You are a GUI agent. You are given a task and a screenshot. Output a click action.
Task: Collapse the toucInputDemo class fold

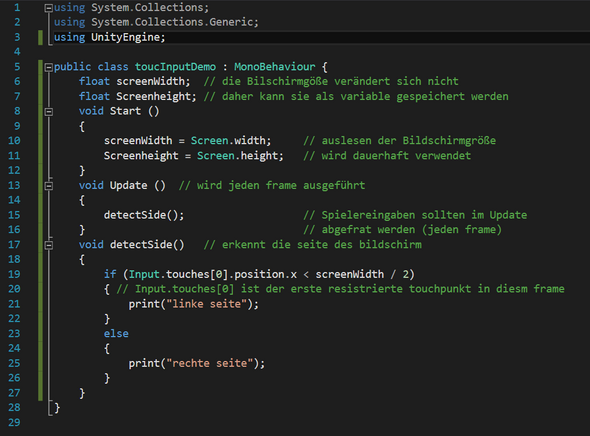point(49,67)
